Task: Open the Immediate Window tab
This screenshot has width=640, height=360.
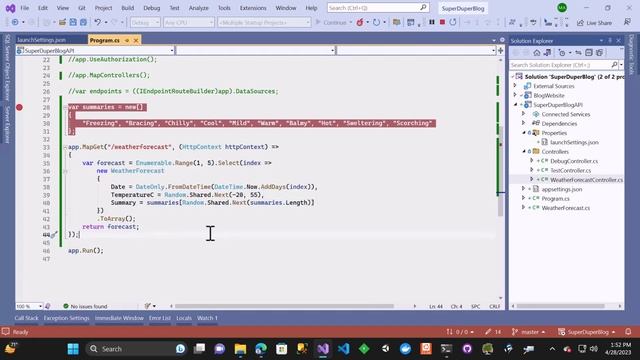Action: click(x=119, y=318)
